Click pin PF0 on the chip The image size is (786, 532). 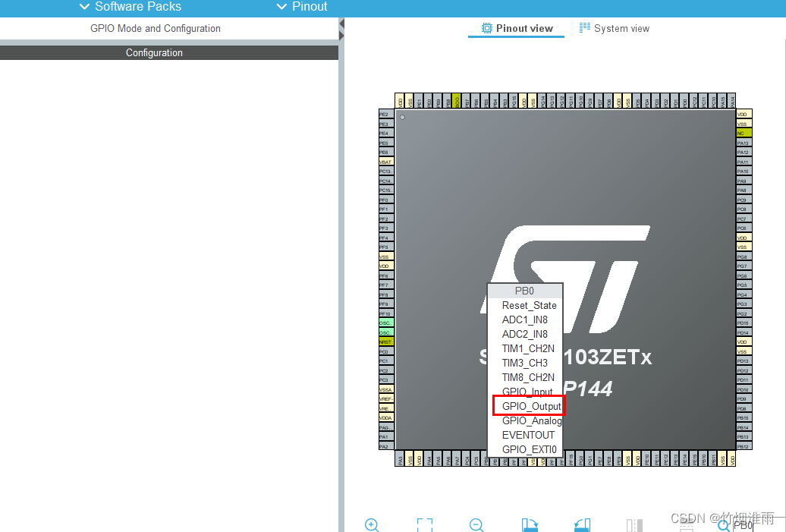386,200
